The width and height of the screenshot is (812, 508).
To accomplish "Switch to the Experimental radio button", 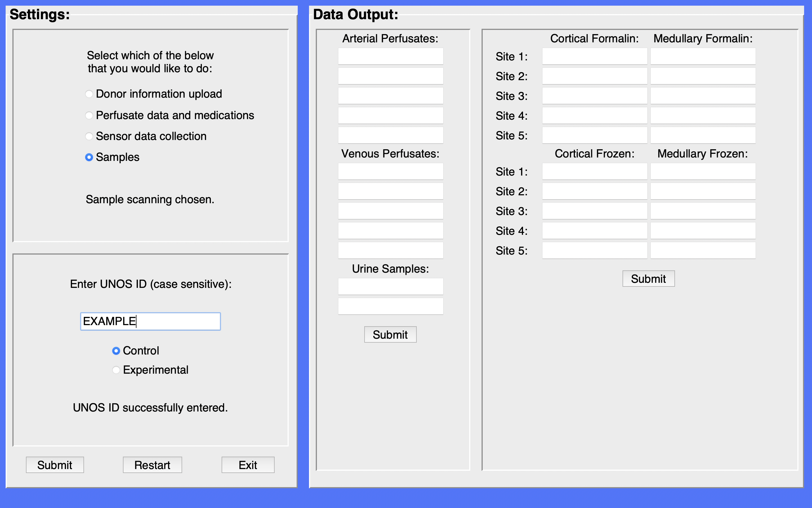I will [x=116, y=370].
